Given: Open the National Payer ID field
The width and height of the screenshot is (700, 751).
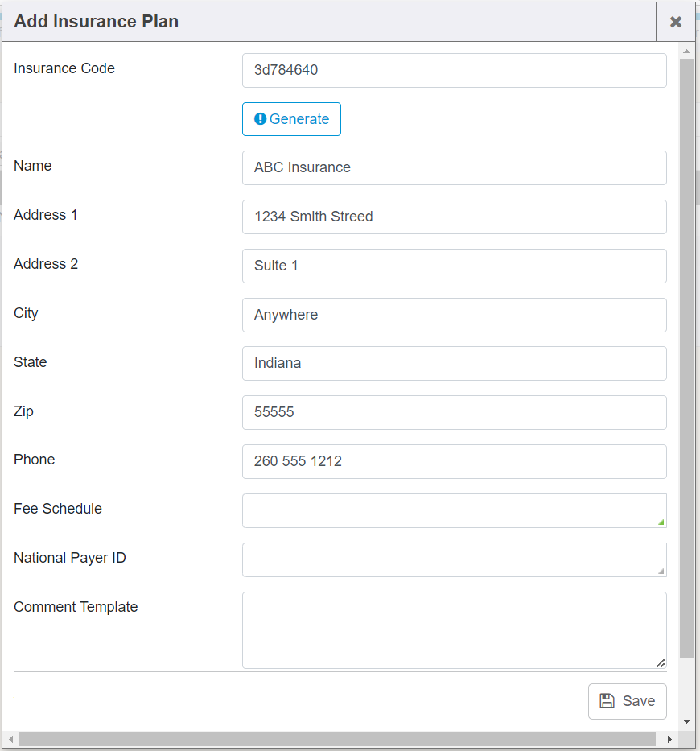Looking at the screenshot, I should pyautogui.click(x=454, y=559).
